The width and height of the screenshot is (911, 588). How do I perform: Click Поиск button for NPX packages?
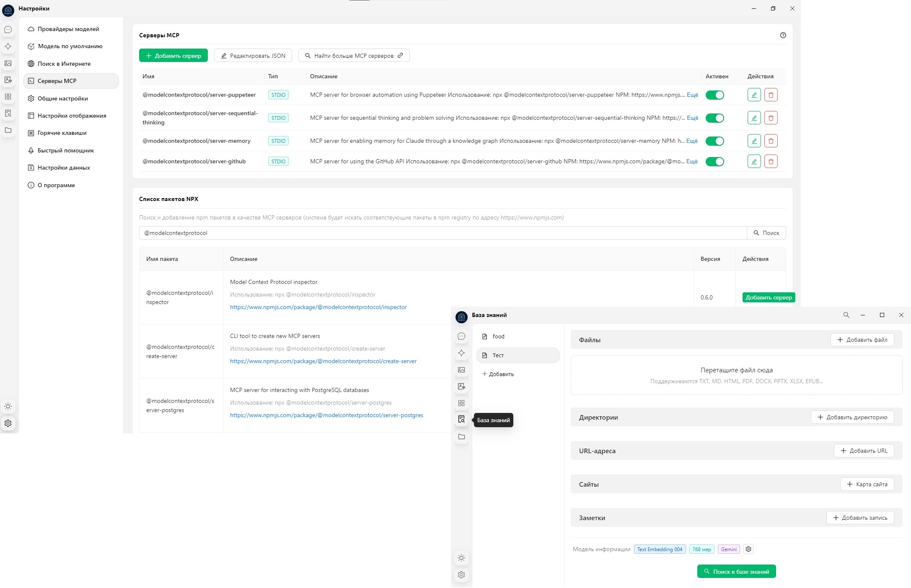766,233
